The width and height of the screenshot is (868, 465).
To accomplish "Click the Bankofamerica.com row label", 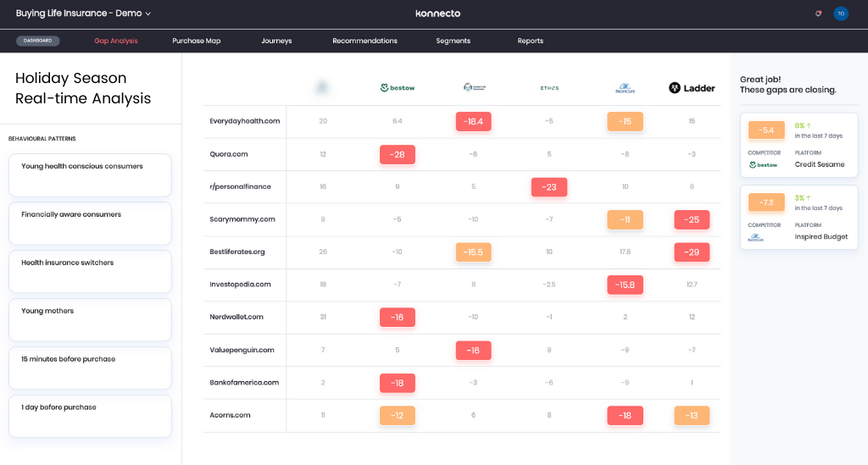I will pos(244,383).
